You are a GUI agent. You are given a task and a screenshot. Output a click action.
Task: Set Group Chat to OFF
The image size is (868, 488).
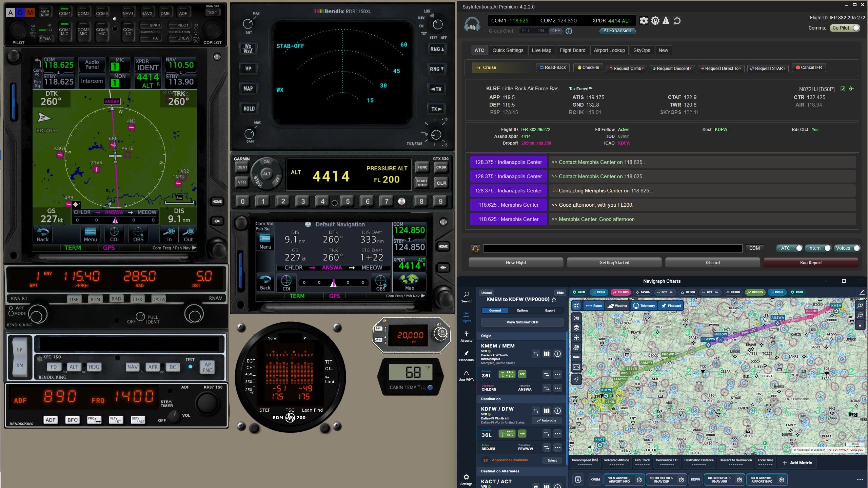555,31
